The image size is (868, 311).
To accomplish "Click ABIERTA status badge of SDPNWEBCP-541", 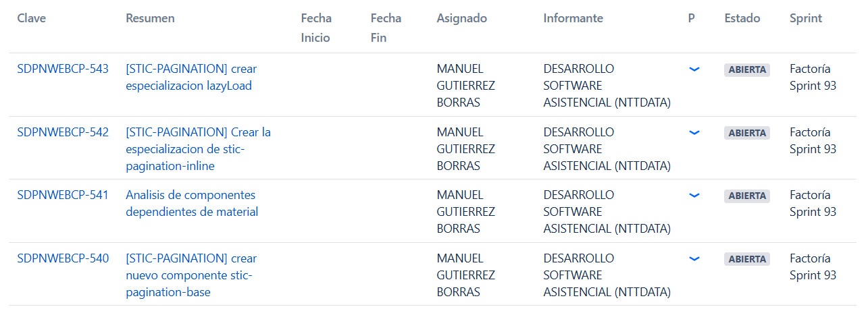I will (747, 196).
